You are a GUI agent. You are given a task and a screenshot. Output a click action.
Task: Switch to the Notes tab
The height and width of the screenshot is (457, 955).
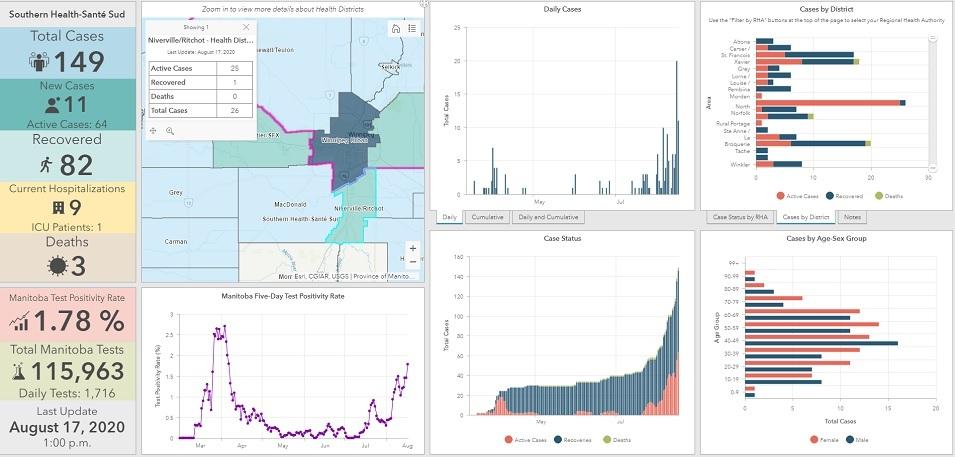pos(853,217)
